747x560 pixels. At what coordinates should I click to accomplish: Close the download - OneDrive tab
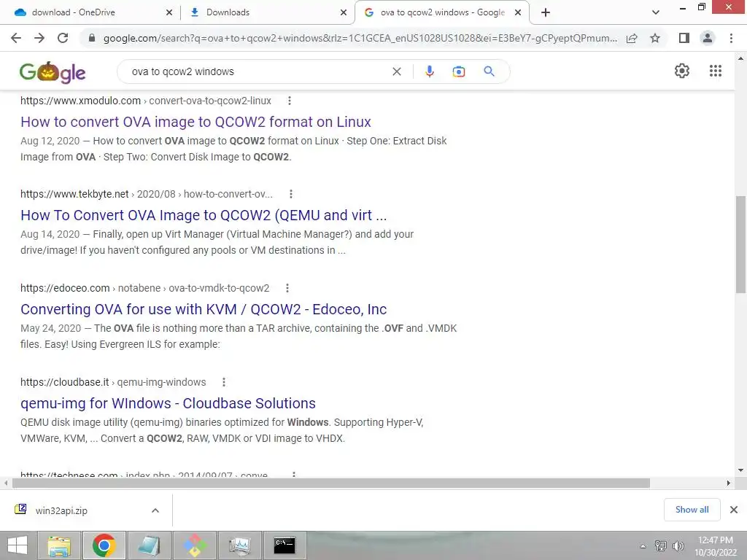(x=169, y=12)
